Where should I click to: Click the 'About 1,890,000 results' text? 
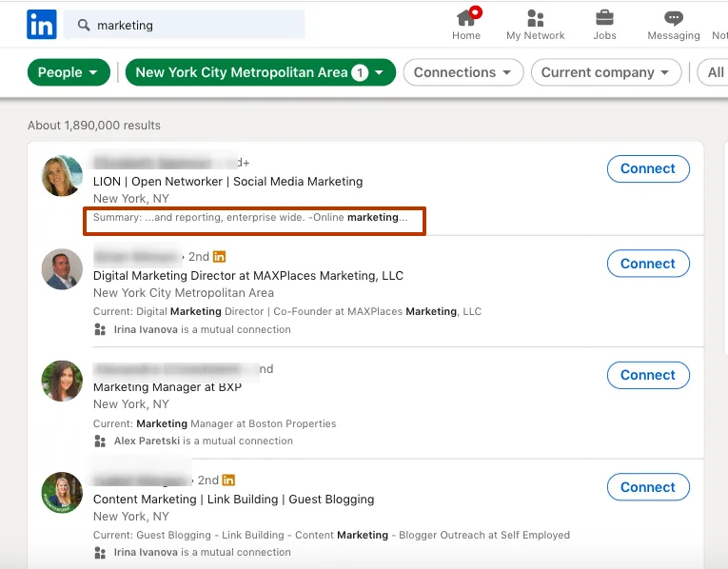[x=94, y=126]
